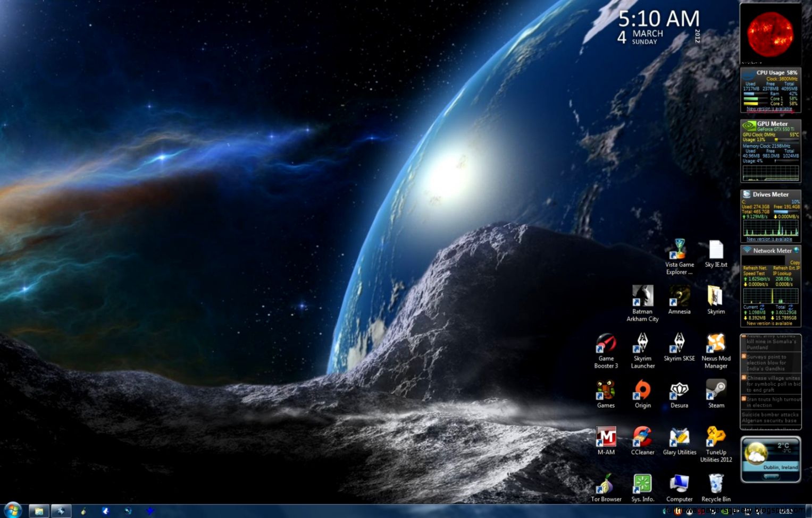Open Glary Utilities
Viewport: 812px width, 518px height.
tap(679, 437)
